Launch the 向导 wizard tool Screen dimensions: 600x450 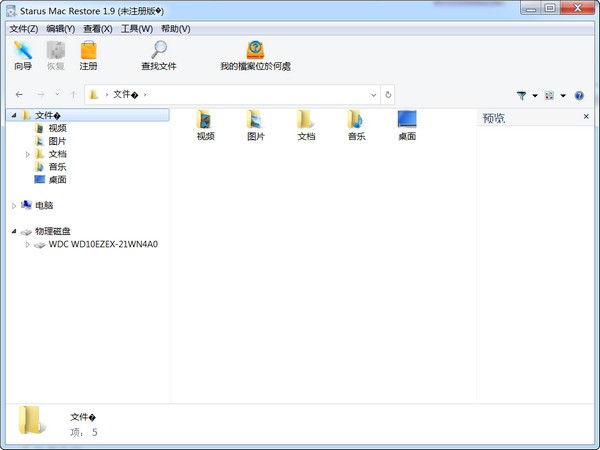23,56
